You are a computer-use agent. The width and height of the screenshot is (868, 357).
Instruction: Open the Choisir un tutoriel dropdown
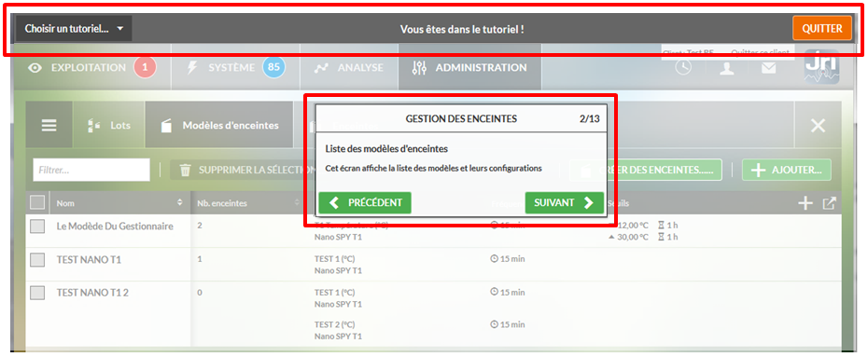[x=74, y=29]
